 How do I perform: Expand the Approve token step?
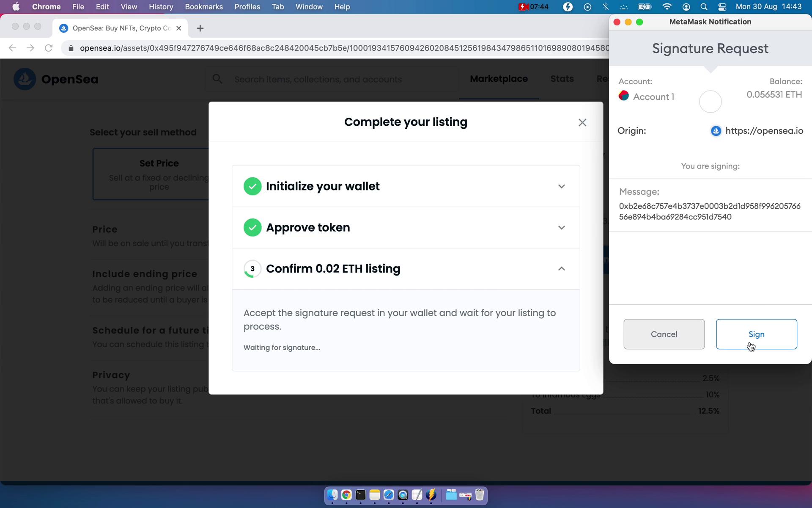(x=561, y=228)
